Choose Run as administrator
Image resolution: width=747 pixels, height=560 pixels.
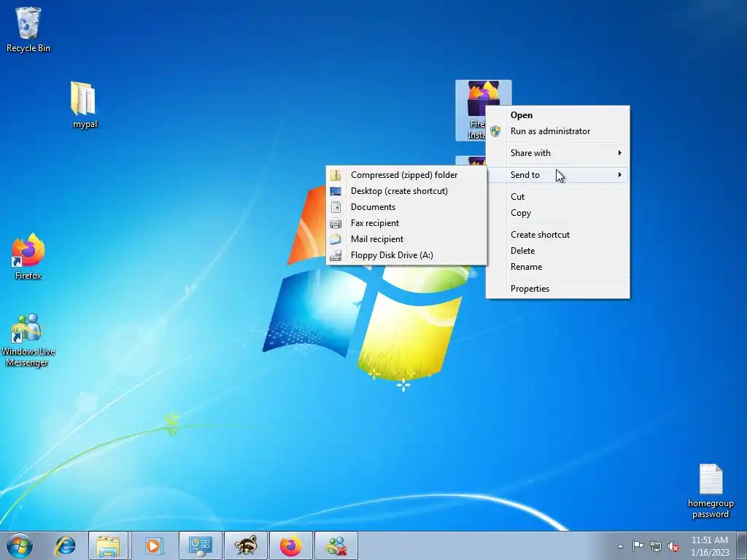pos(558,131)
